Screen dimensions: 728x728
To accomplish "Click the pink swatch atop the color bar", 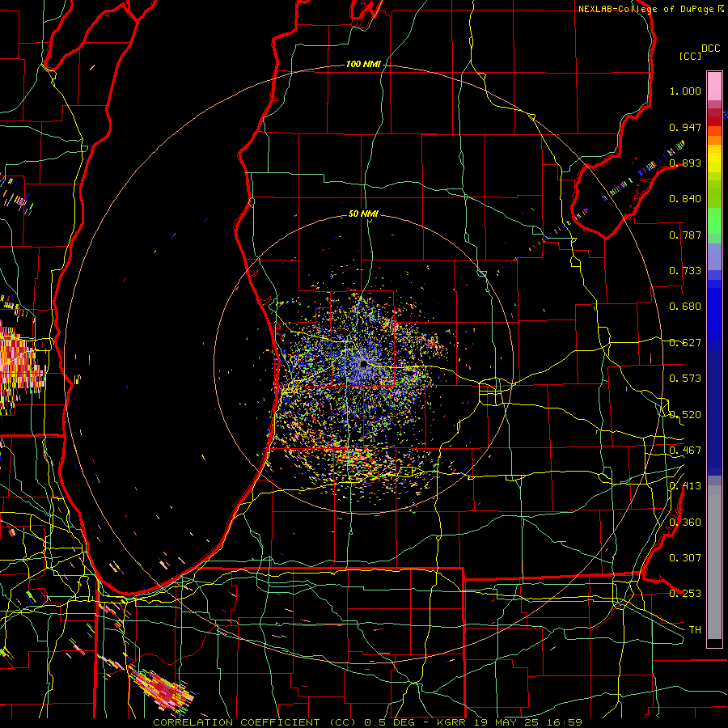I will click(x=714, y=86).
